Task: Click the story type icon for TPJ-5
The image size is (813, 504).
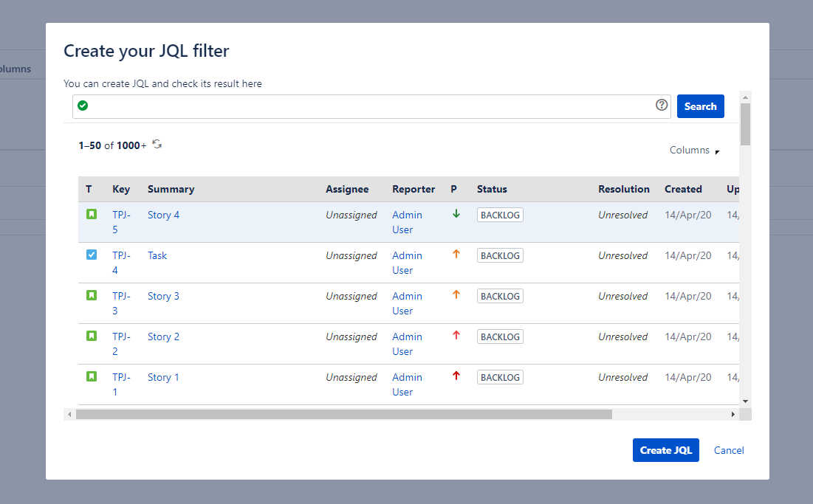Action: (x=92, y=215)
